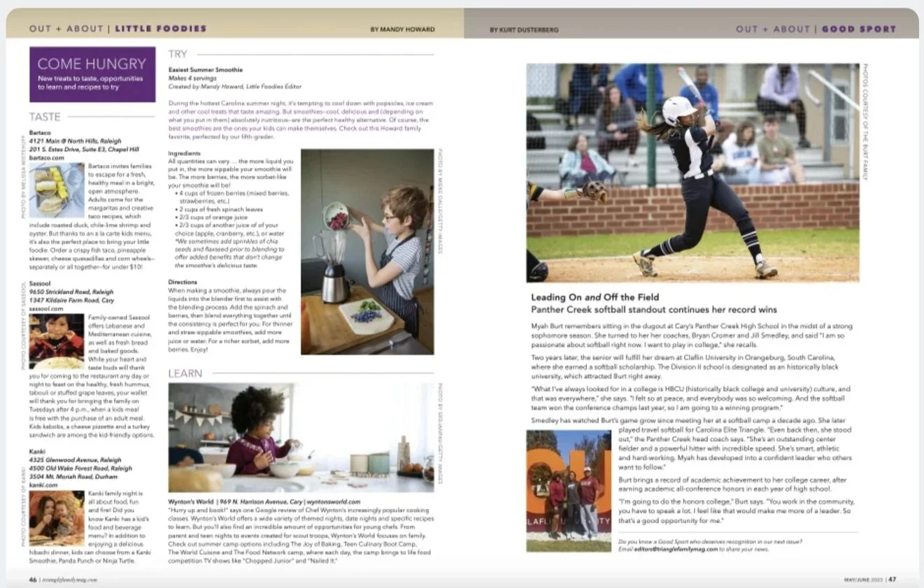Click the 'GOOD SPORT' header label
This screenshot has width=924, height=588.
pyautogui.click(x=859, y=29)
